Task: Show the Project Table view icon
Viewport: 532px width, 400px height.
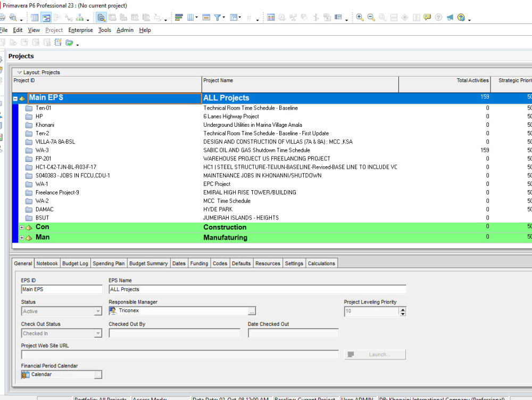Action: pos(35,18)
